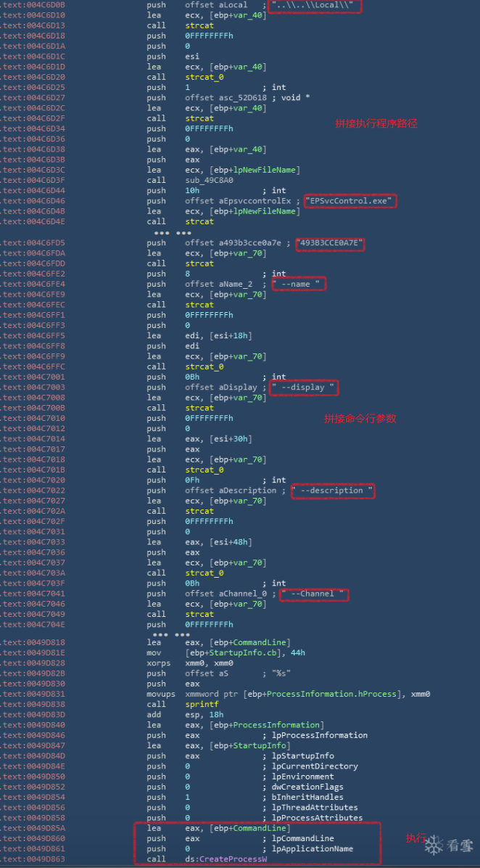Image resolution: width=480 pixels, height=868 pixels.
Task: Select address .text:0049D863 in the listing
Action: point(35,859)
